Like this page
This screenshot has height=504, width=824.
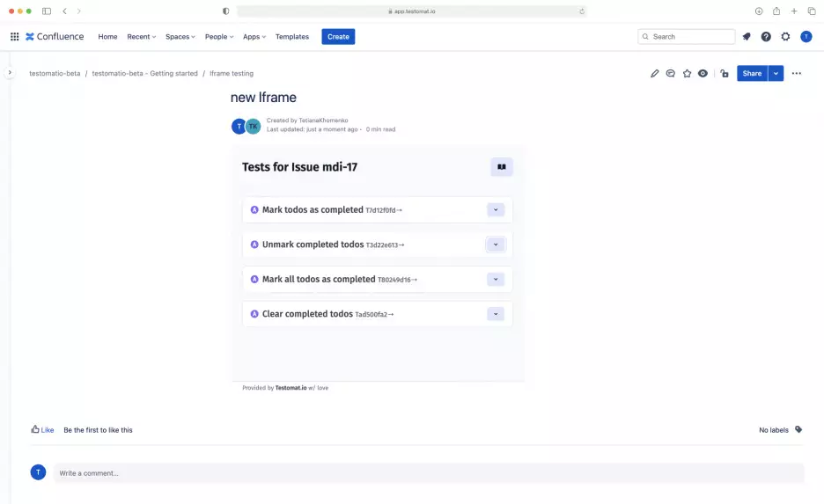coord(42,430)
